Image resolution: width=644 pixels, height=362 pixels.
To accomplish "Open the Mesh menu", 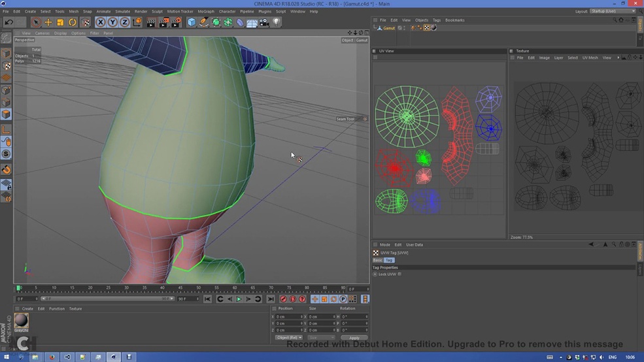I will coord(73,12).
